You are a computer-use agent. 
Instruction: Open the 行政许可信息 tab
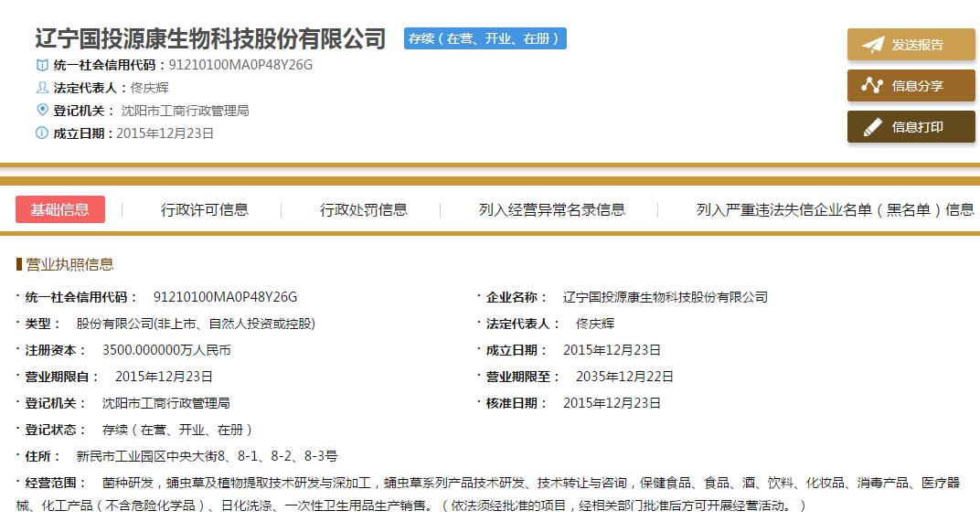point(205,209)
